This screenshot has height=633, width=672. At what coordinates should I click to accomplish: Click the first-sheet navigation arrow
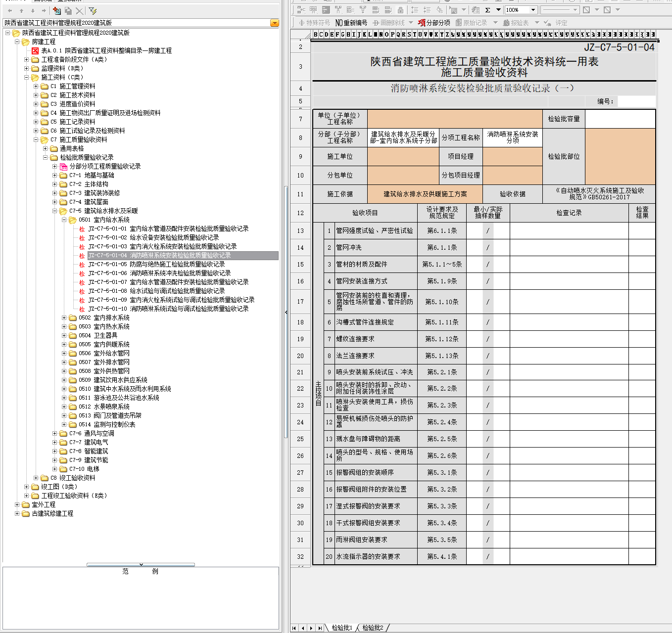pyautogui.click(x=294, y=628)
